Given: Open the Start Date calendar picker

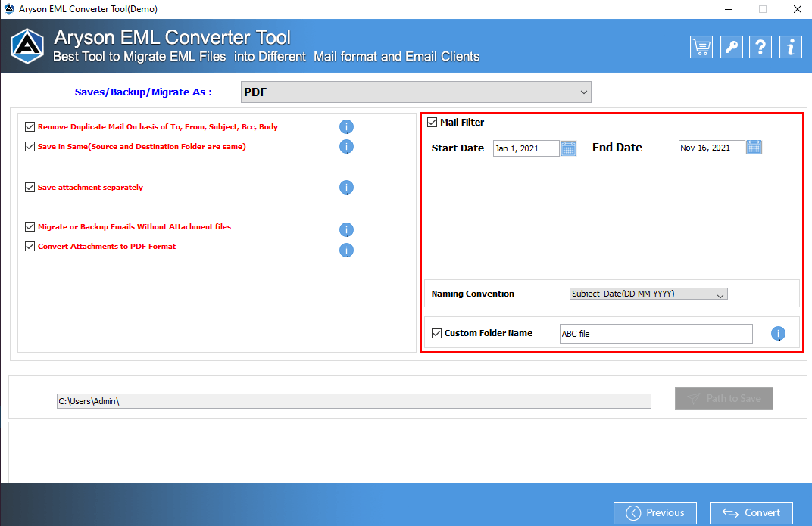Looking at the screenshot, I should pos(569,148).
